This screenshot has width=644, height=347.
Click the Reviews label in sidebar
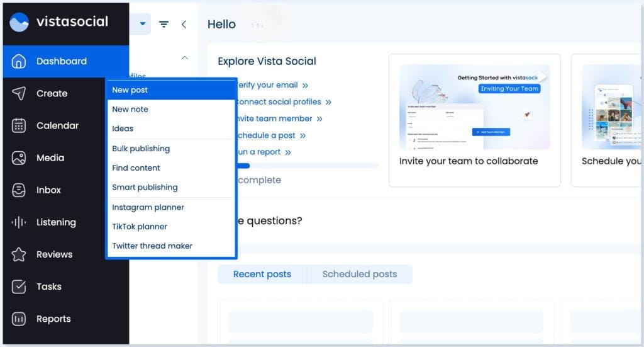(54, 254)
